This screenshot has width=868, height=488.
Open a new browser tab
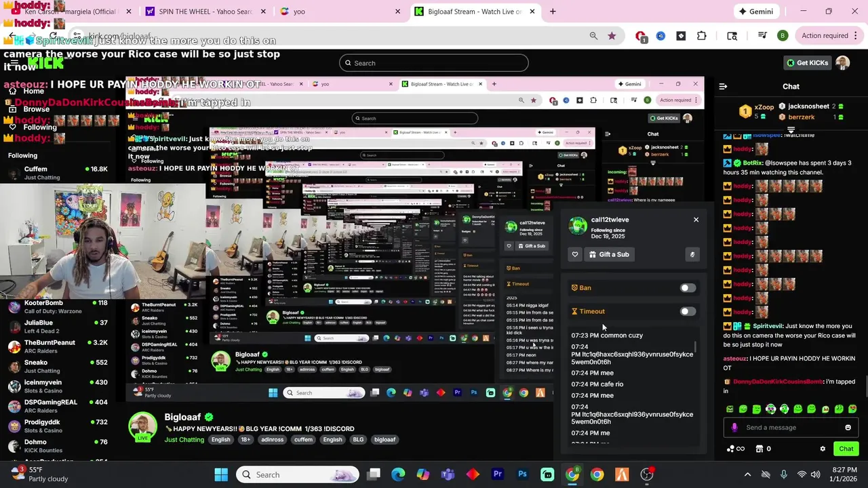coord(553,12)
